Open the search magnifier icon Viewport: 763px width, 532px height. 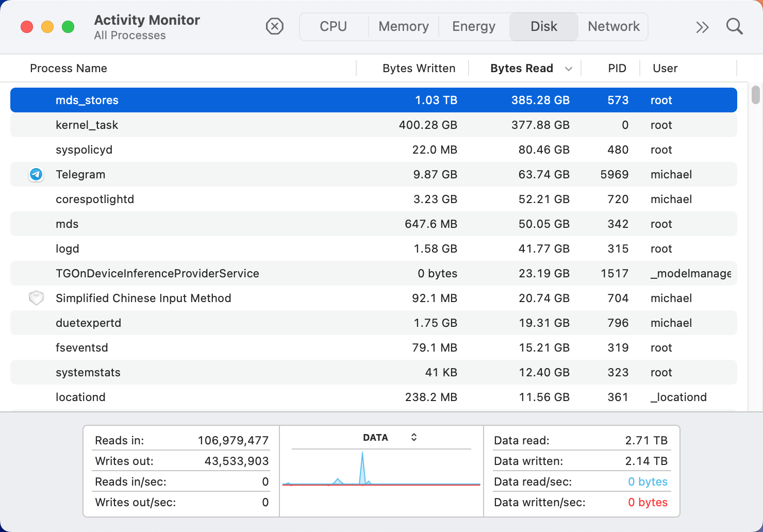coord(735,26)
